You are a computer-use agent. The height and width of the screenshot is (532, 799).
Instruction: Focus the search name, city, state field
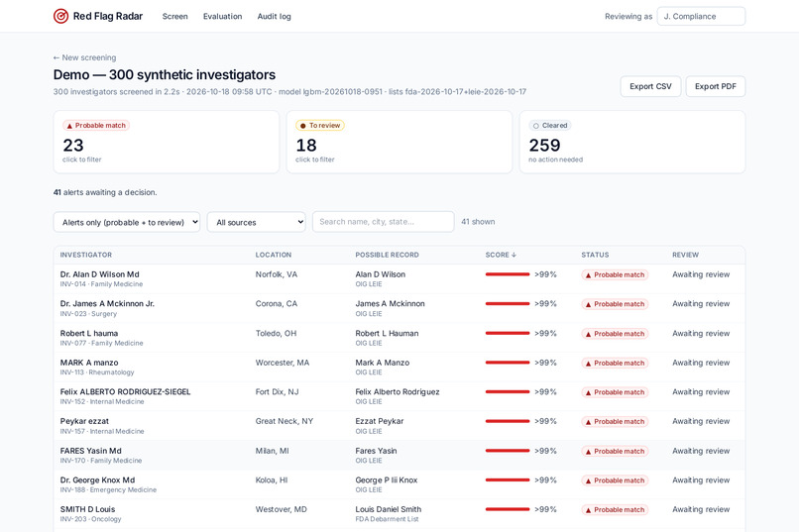[x=384, y=222]
